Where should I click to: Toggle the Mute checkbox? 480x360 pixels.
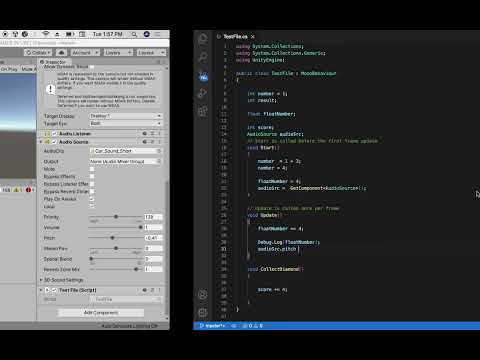tap(92, 169)
